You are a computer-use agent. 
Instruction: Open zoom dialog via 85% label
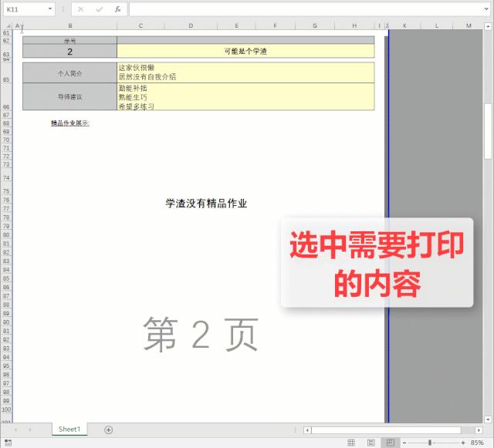click(x=477, y=443)
